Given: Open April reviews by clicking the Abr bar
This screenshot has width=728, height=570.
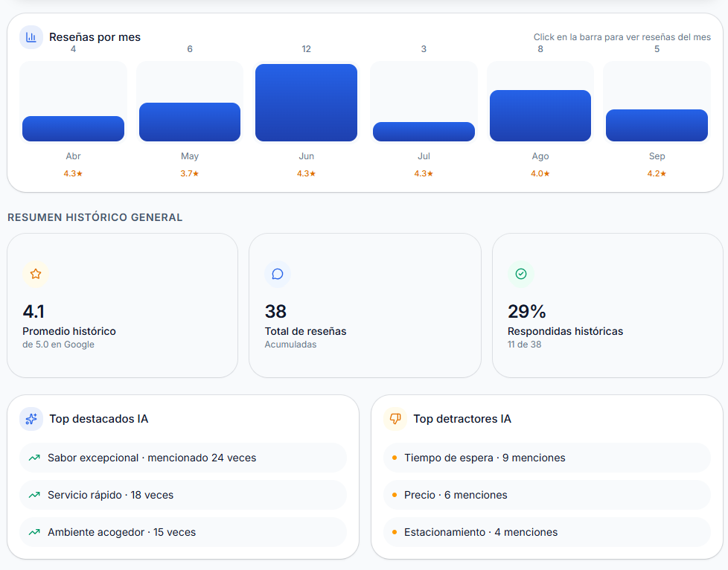Looking at the screenshot, I should tap(74, 129).
